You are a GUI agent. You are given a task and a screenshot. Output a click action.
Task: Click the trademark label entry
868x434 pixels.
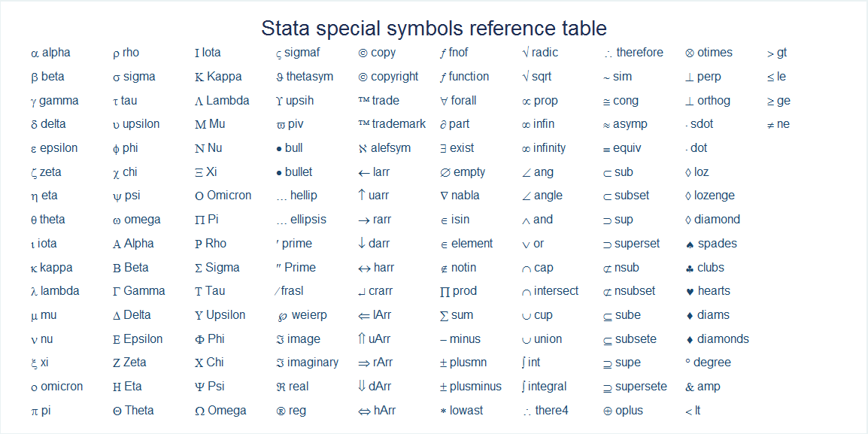pos(392,124)
